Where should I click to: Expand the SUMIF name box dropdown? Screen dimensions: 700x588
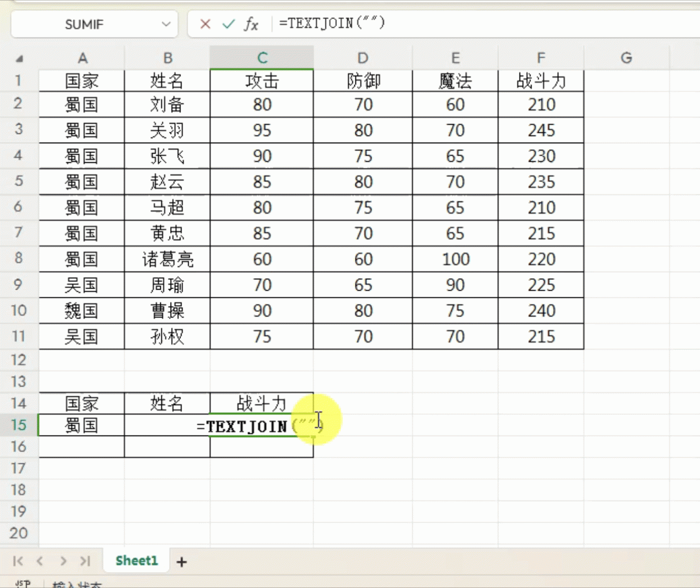coord(166,24)
